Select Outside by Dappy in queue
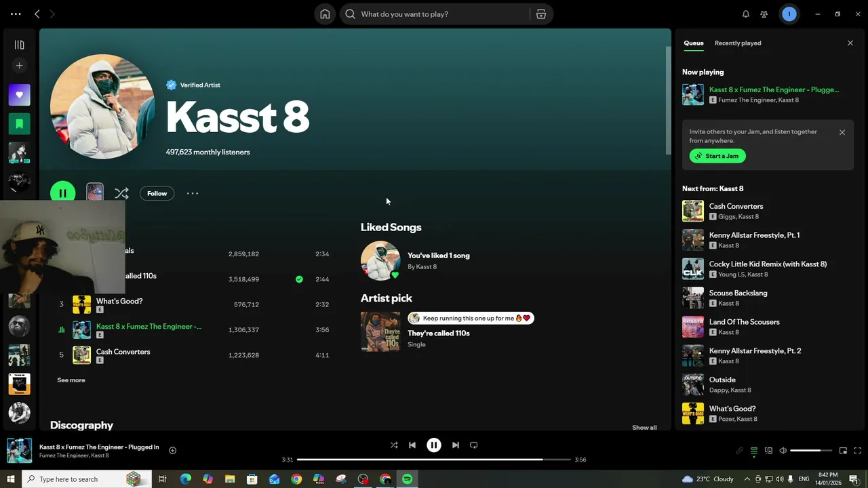 [768, 384]
